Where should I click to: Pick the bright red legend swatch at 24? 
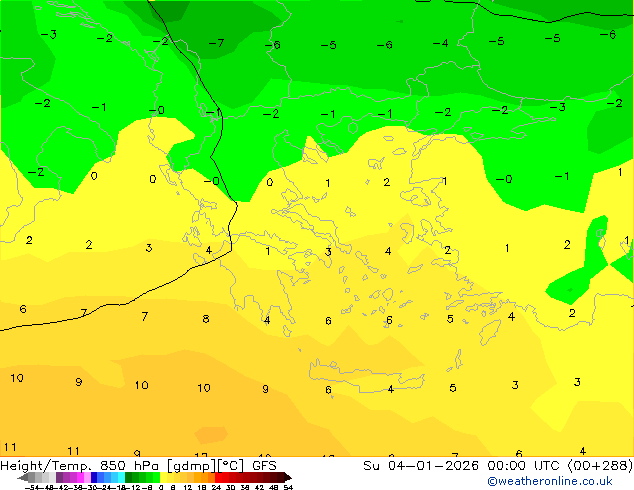pyautogui.click(x=218, y=477)
